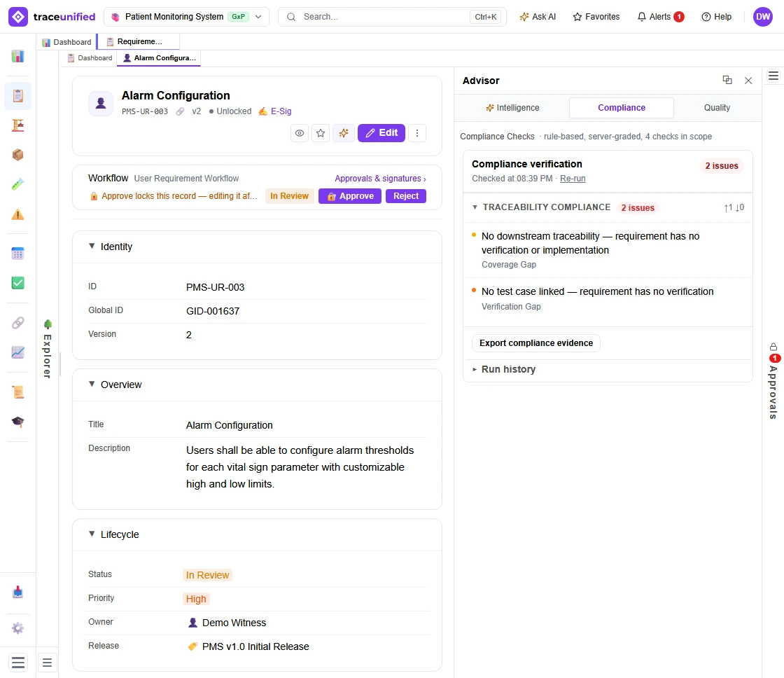Click the '2 issues' badge by Compliance verification

(x=722, y=165)
